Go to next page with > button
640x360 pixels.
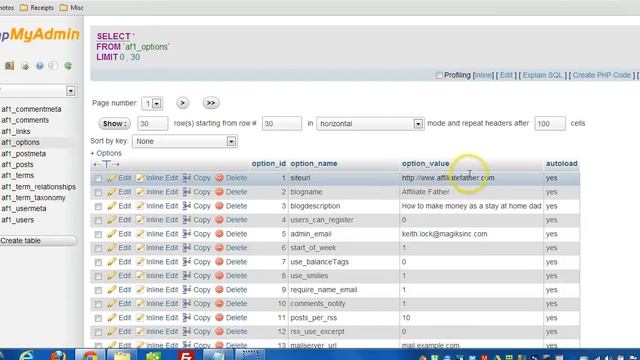pos(182,103)
